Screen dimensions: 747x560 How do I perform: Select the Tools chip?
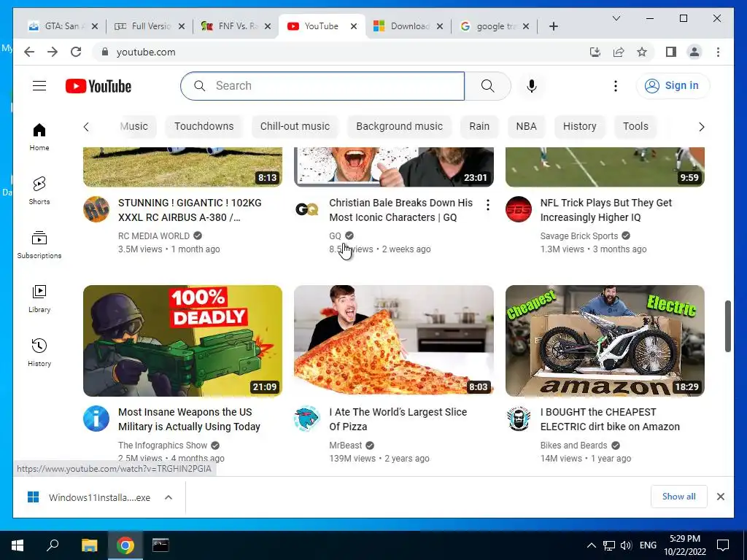(635, 126)
